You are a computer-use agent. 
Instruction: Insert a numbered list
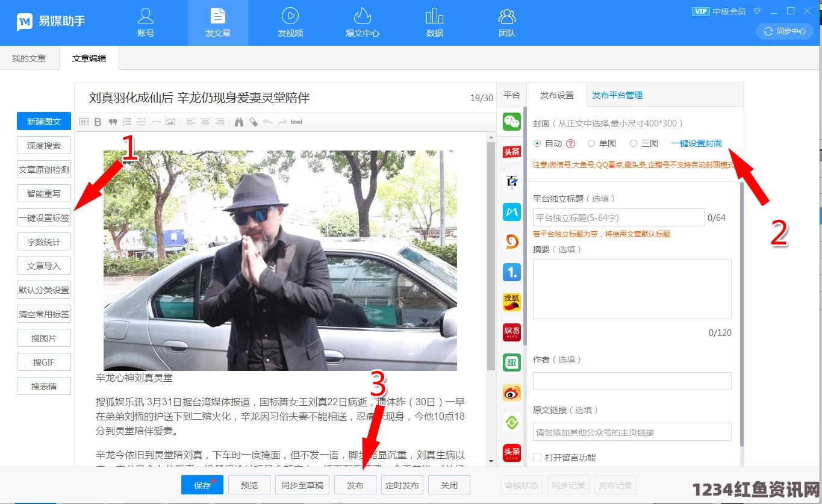pos(127,122)
